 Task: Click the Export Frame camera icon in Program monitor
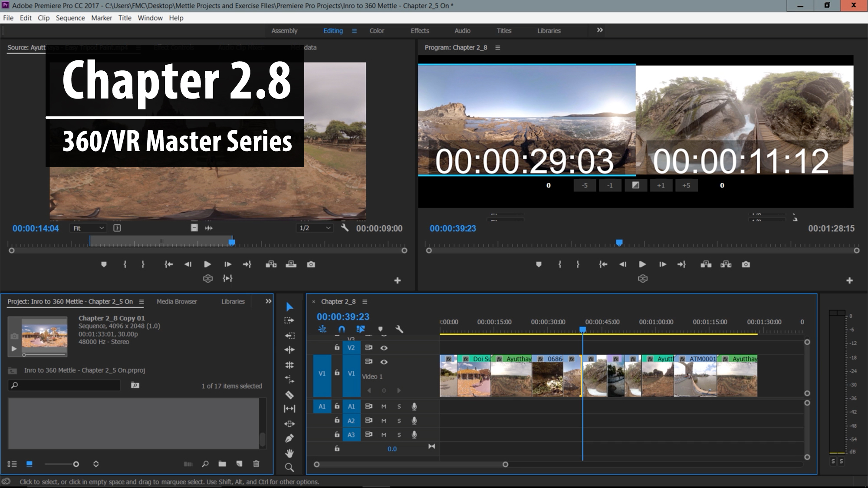[x=745, y=264]
